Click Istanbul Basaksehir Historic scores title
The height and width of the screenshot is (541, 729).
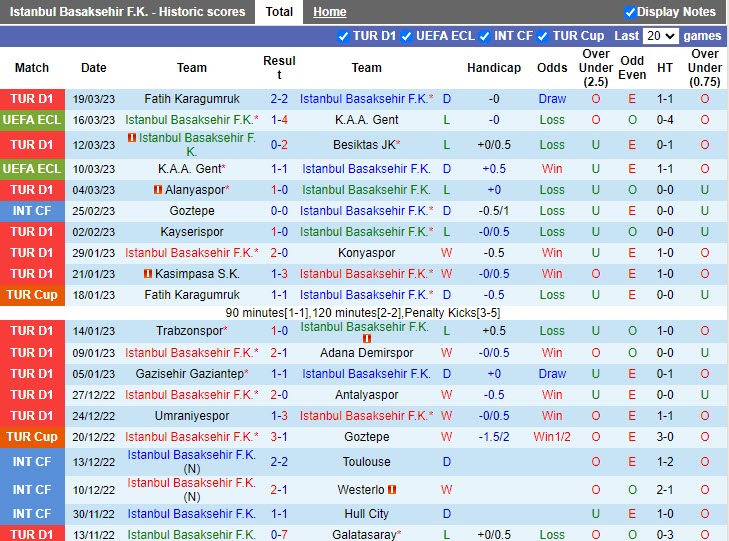coord(127,12)
